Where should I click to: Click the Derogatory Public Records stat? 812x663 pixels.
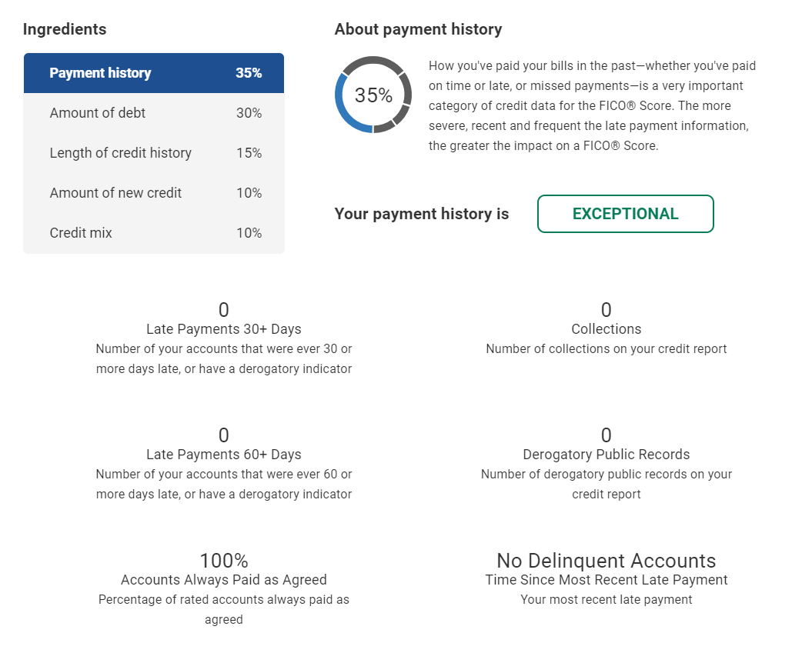[x=606, y=455]
